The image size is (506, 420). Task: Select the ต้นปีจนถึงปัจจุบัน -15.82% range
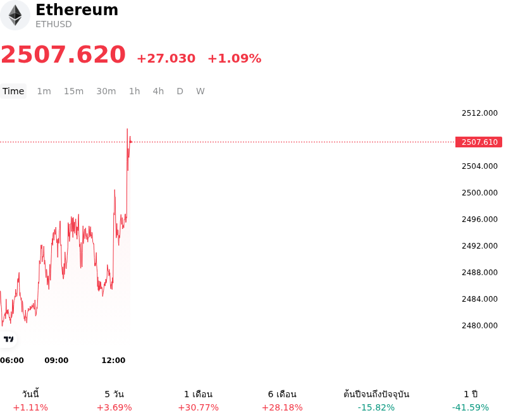point(376,400)
